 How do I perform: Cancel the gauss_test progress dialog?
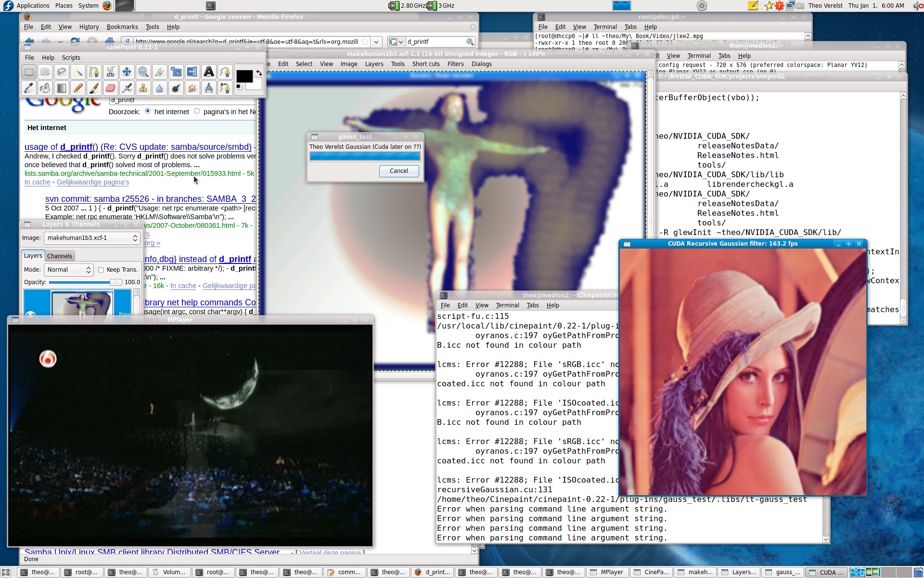[x=398, y=171]
